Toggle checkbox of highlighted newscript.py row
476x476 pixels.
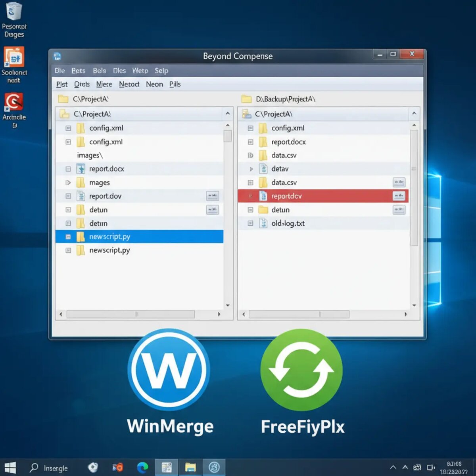point(68,237)
